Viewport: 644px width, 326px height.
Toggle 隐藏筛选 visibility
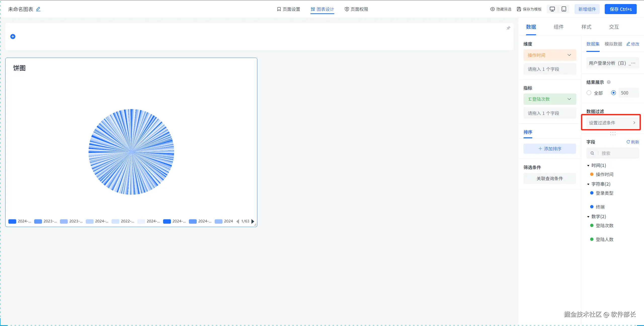(x=501, y=9)
